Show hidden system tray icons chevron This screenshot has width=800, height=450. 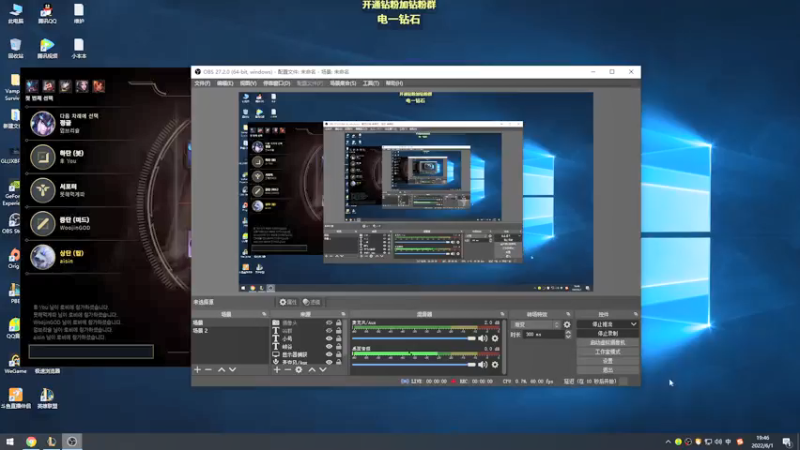point(668,442)
